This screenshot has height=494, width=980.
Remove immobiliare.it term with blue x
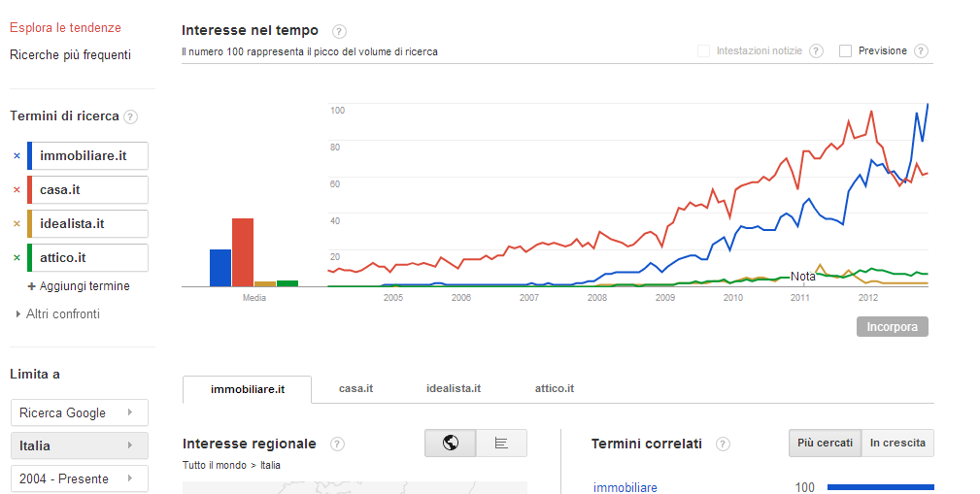pos(17,155)
